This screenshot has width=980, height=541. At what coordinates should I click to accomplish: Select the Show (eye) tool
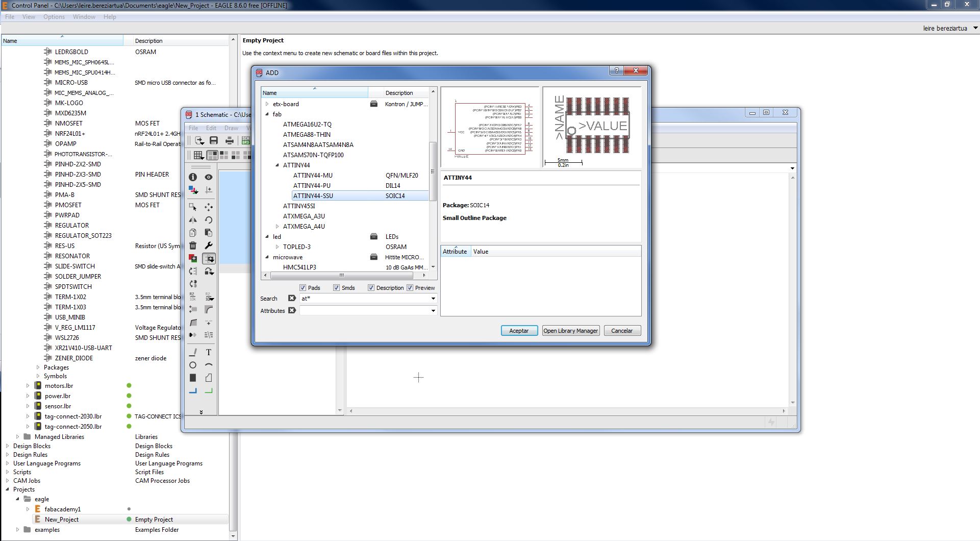pos(209,177)
